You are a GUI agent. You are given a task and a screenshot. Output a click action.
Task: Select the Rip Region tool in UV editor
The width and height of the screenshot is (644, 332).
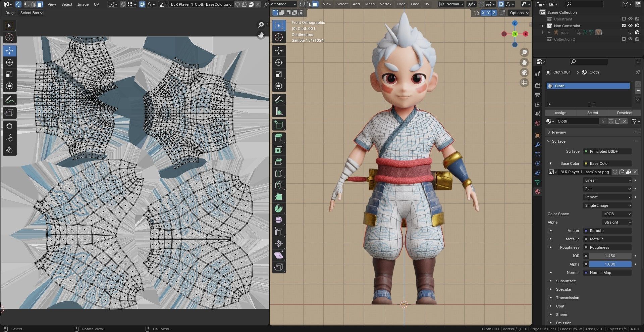pos(9,113)
